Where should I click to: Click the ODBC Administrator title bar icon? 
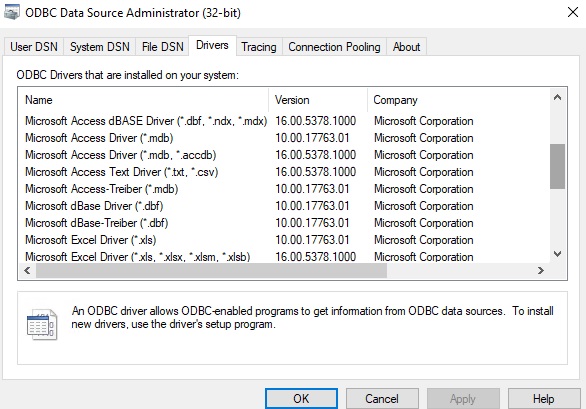click(x=11, y=13)
